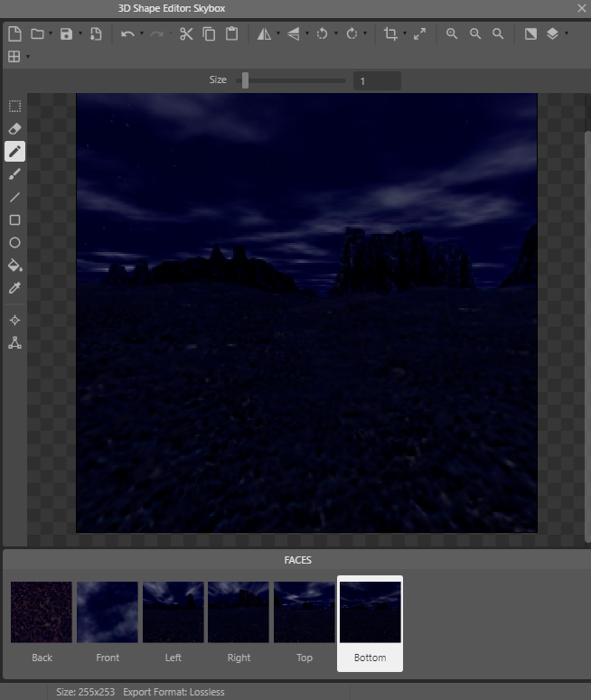Open the Crop options dropdown arrow

pos(405,33)
